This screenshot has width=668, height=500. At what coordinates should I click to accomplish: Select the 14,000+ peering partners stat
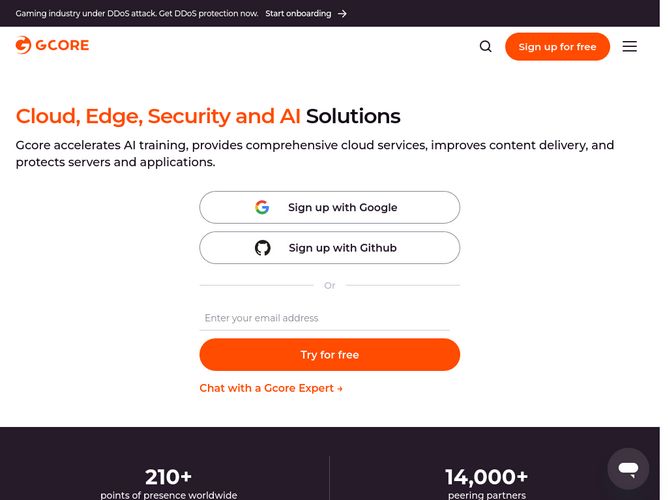(487, 482)
